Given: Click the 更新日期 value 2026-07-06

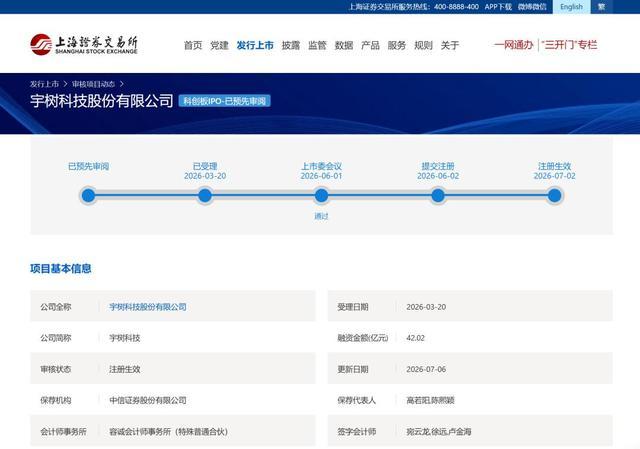Looking at the screenshot, I should point(426,369).
